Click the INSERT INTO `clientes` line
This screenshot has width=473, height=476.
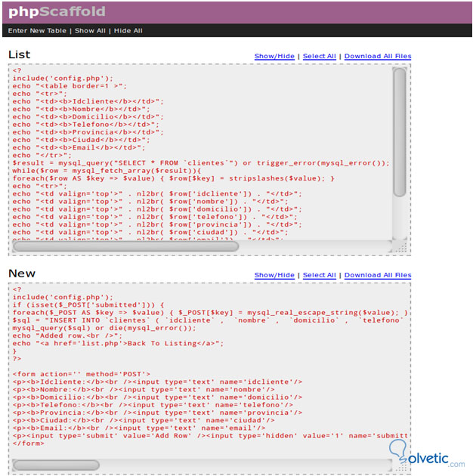point(208,320)
